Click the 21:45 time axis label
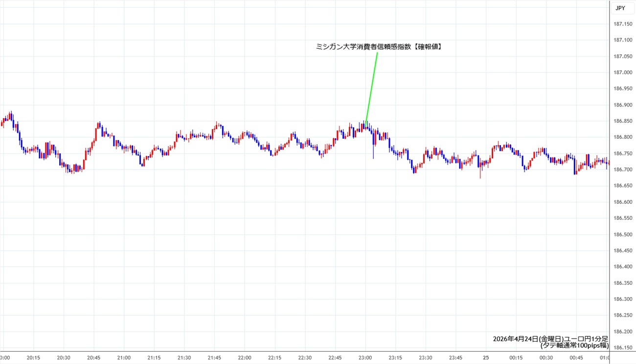The height and width of the screenshot is (364, 636). [214, 358]
